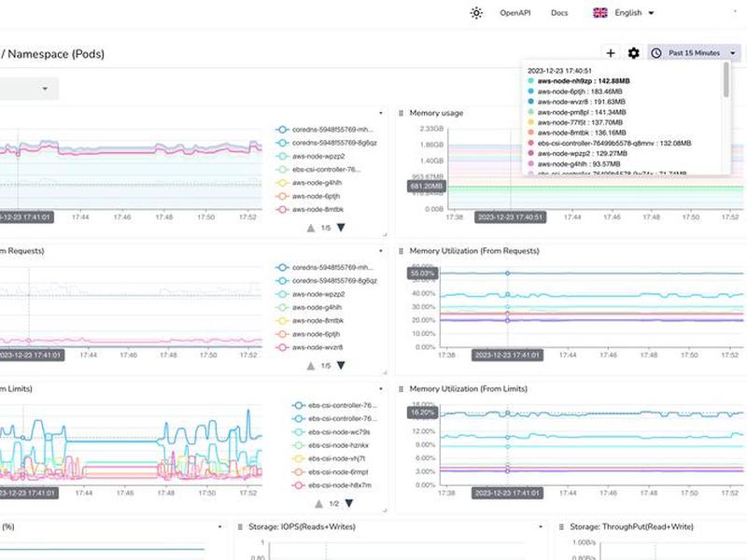
Task: Open the Past 15 Minutes time range dropdown
Action: tap(694, 53)
